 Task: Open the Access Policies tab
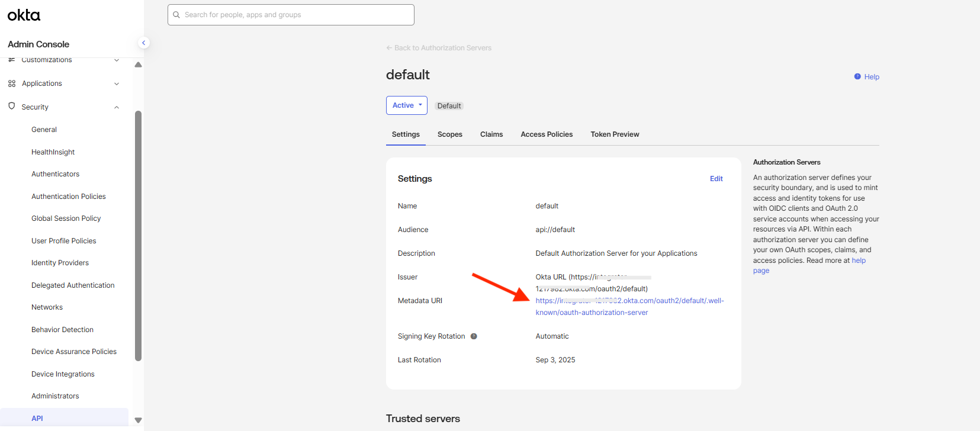click(x=546, y=134)
